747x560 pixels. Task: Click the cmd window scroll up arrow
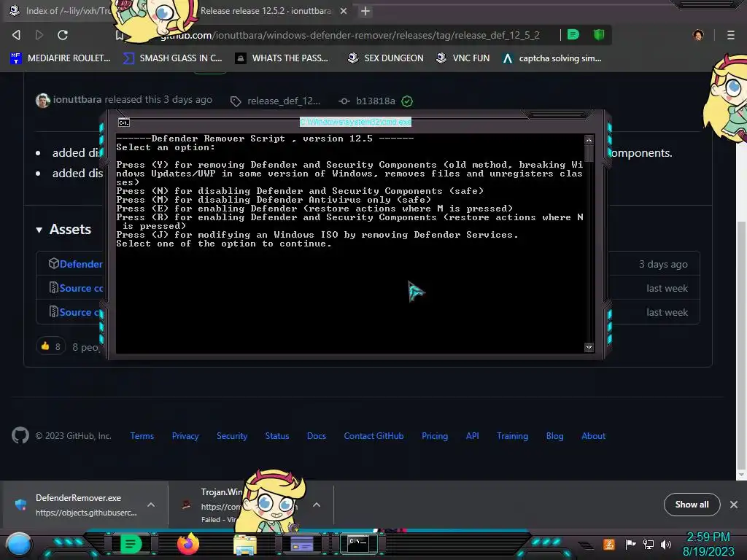coord(589,139)
